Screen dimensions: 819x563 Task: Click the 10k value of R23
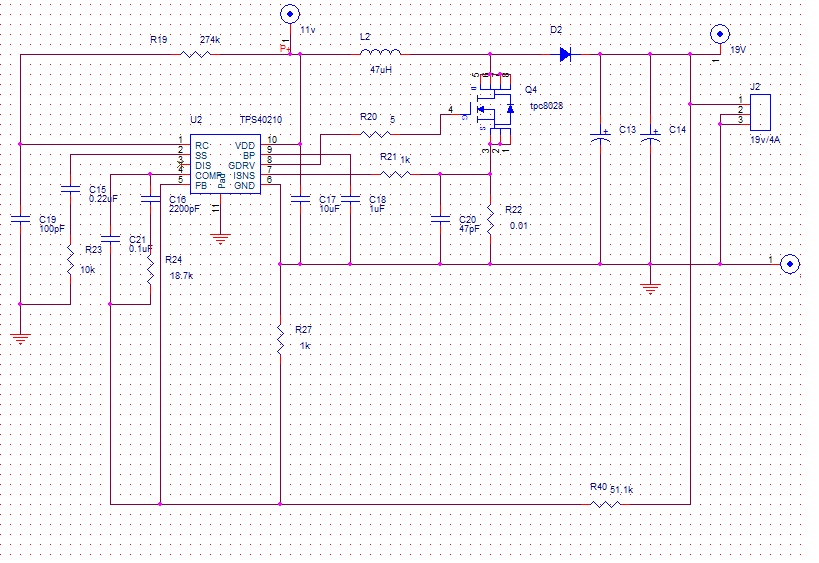[x=88, y=270]
